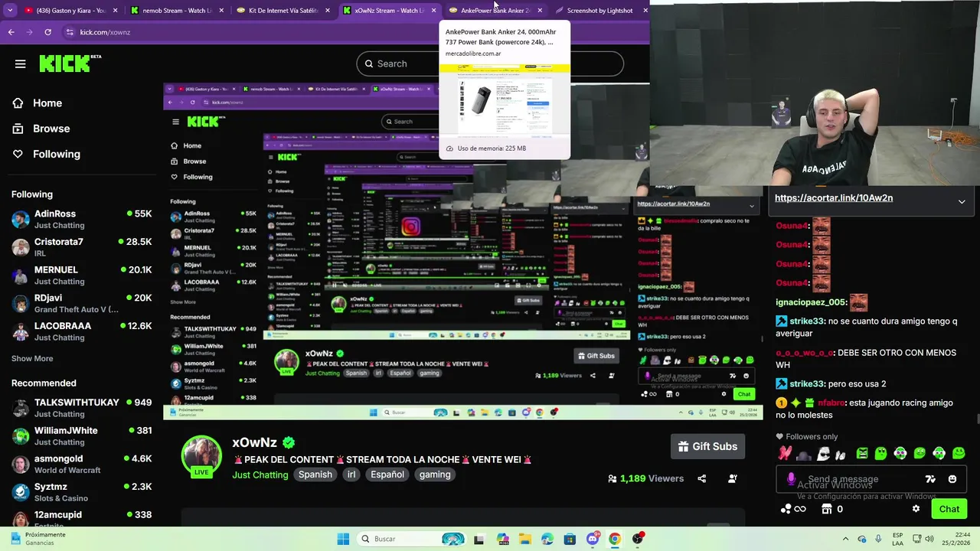
Task: Close the xOwNz Stream tab
Action: point(434,11)
